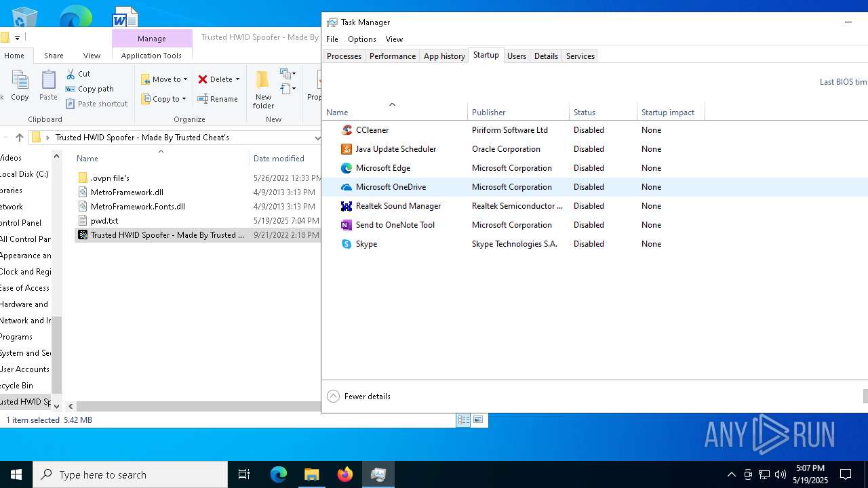
Task: Show hidden system tray icons
Action: [731, 474]
